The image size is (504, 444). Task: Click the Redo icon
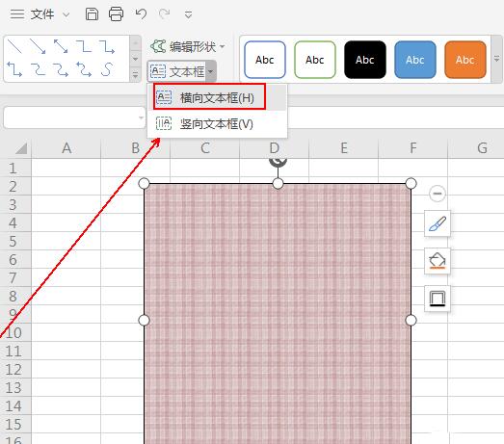[164, 13]
